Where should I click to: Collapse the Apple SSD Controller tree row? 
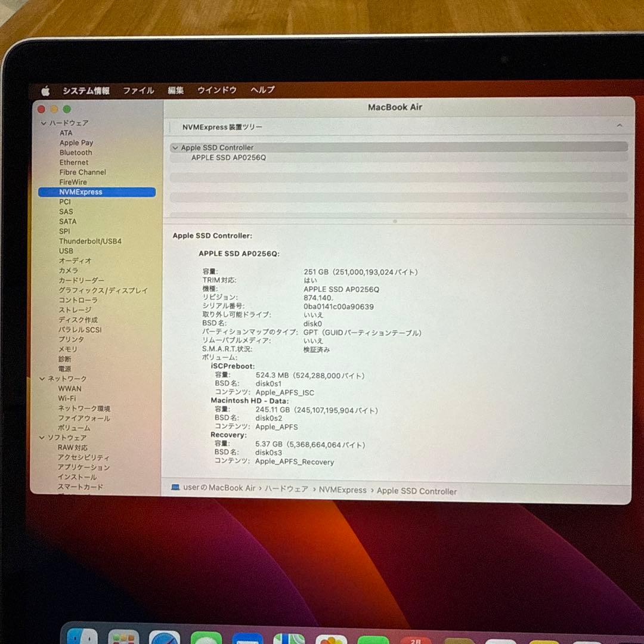click(175, 148)
